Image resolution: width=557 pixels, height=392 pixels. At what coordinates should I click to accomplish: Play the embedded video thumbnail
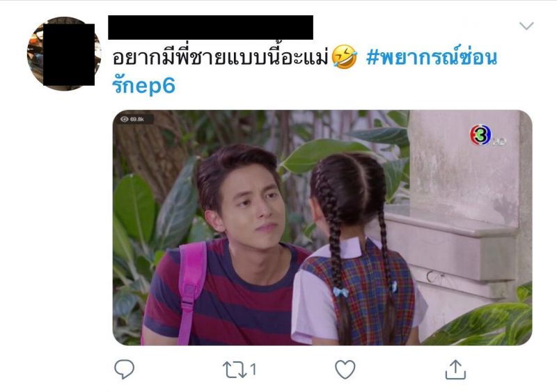(x=322, y=228)
